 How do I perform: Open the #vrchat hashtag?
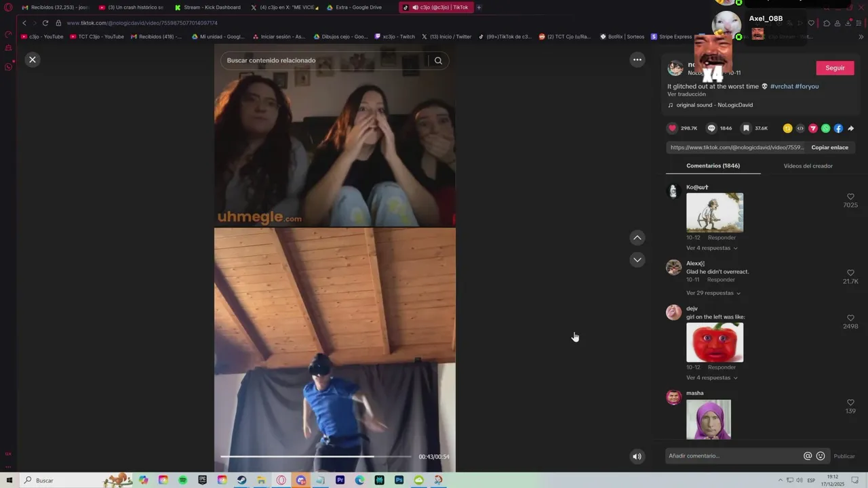pyautogui.click(x=781, y=86)
